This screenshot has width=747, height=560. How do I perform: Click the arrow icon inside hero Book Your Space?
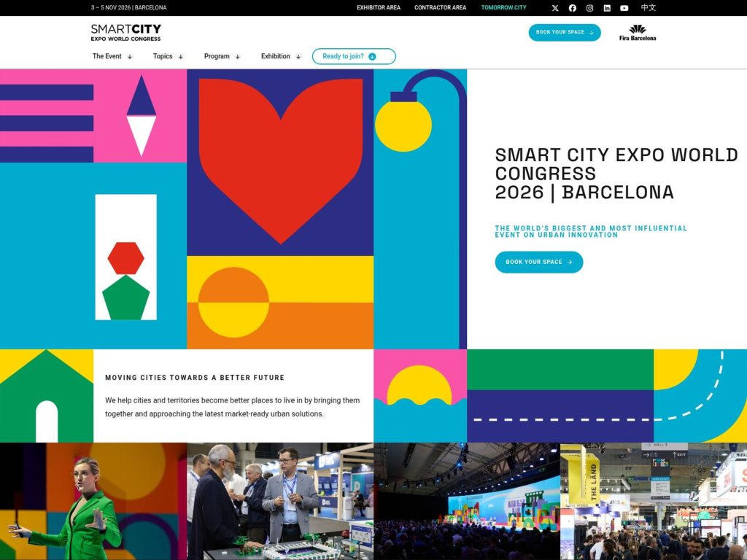coord(570,262)
